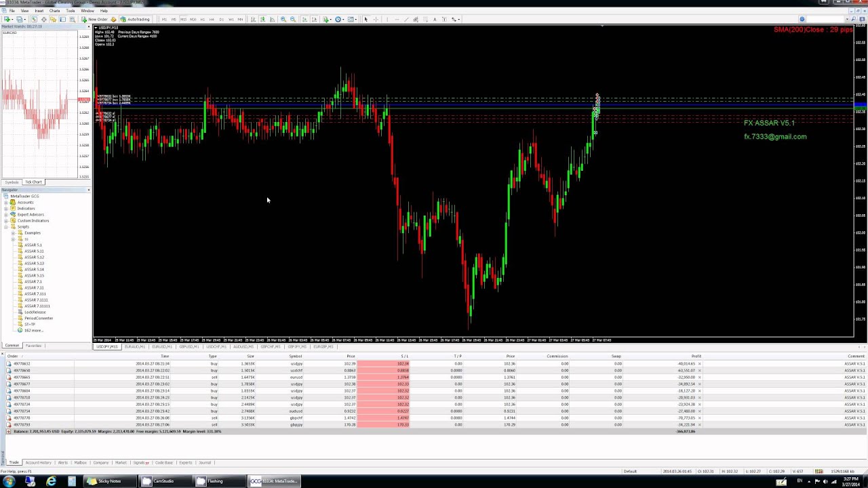Select the Text (A) drawing tool

point(435,19)
